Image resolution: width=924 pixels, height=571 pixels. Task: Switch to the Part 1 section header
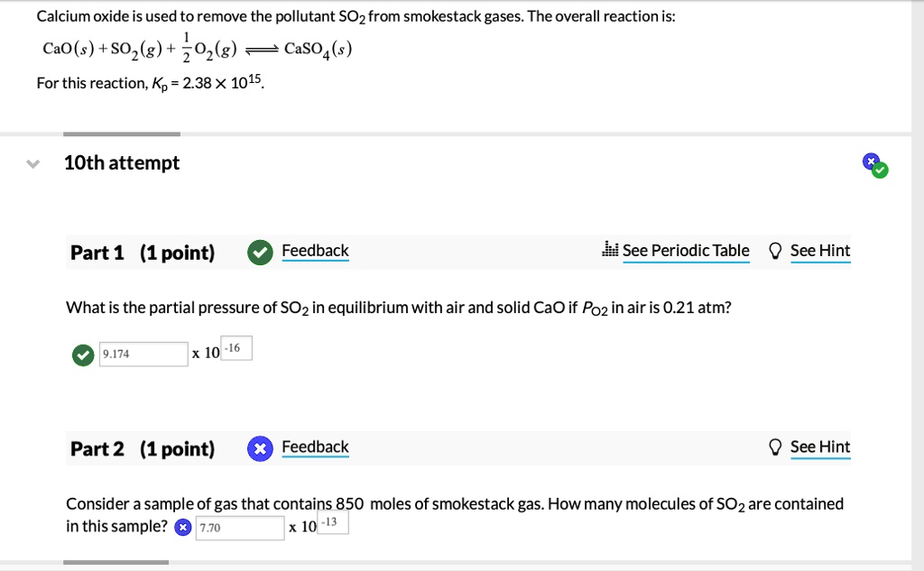(96, 253)
